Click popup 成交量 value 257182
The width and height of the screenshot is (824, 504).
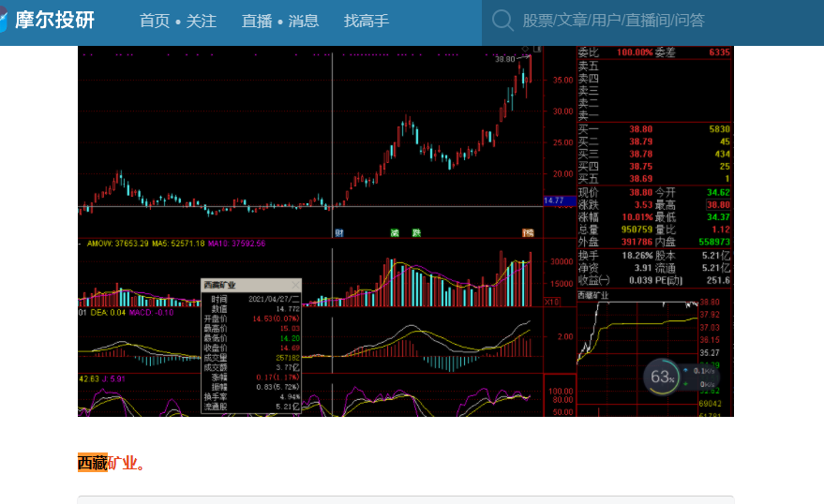(288, 358)
